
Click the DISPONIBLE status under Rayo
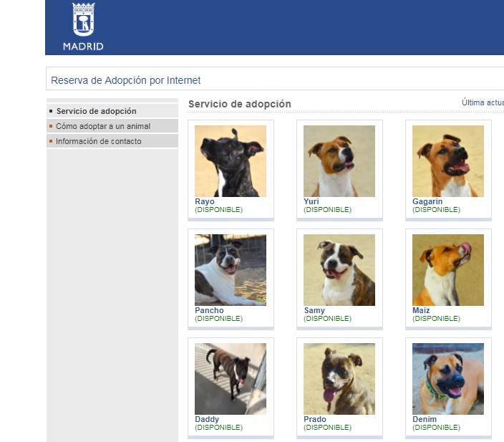tap(218, 210)
